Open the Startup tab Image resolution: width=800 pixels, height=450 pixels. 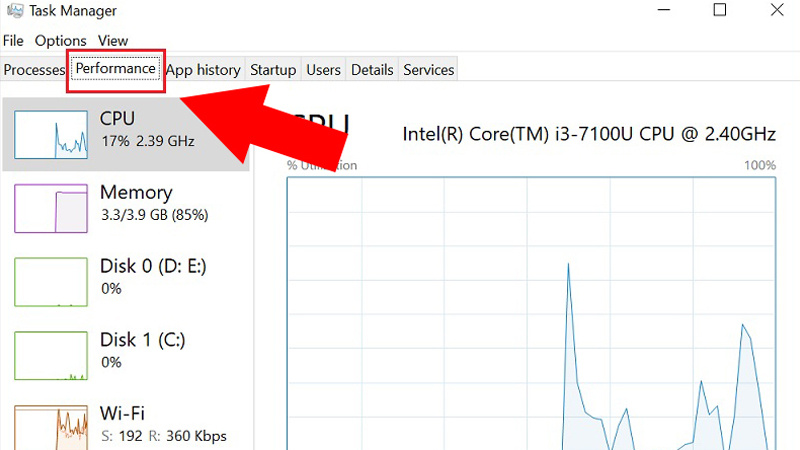point(273,70)
